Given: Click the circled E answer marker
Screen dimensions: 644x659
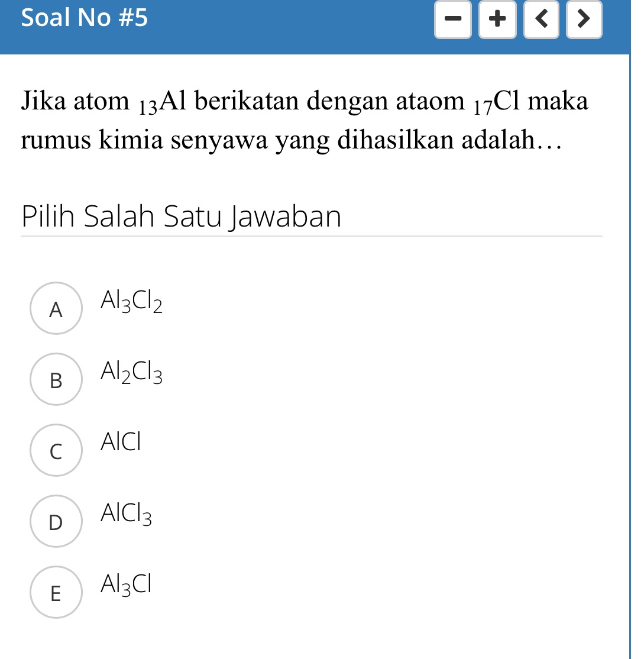Looking at the screenshot, I should (56, 592).
